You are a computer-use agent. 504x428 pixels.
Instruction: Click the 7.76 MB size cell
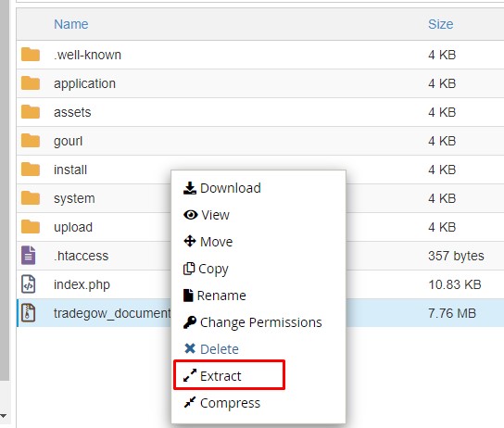coord(452,313)
